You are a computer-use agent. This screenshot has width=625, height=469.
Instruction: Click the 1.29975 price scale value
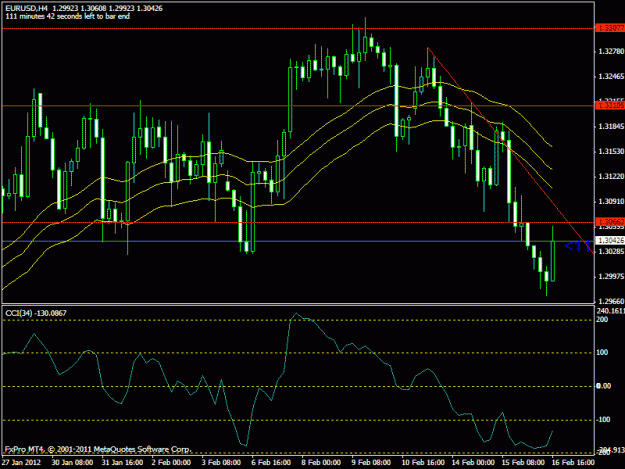(611, 277)
